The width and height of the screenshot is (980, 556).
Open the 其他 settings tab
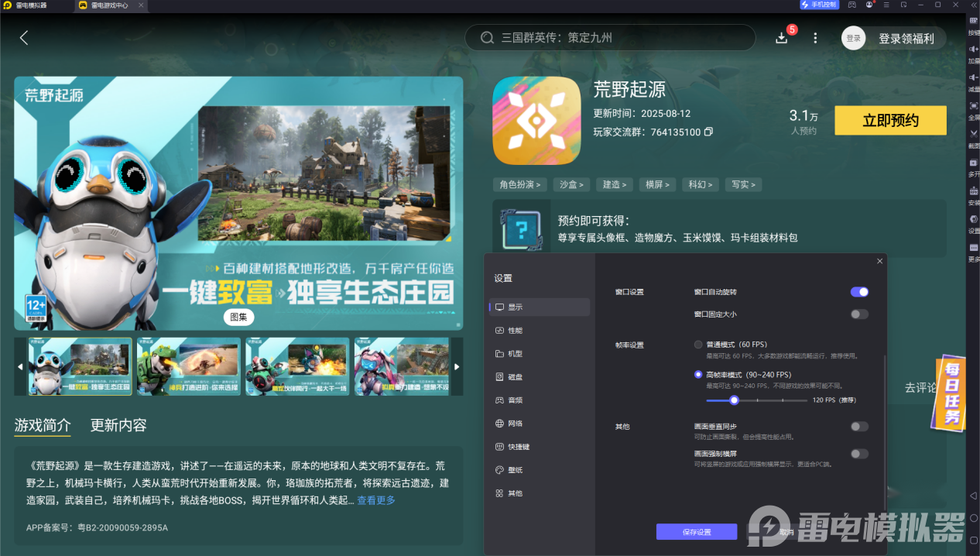[539, 493]
